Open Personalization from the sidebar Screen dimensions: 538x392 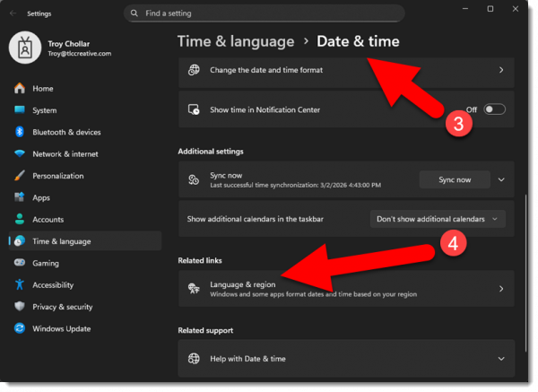[x=57, y=176]
